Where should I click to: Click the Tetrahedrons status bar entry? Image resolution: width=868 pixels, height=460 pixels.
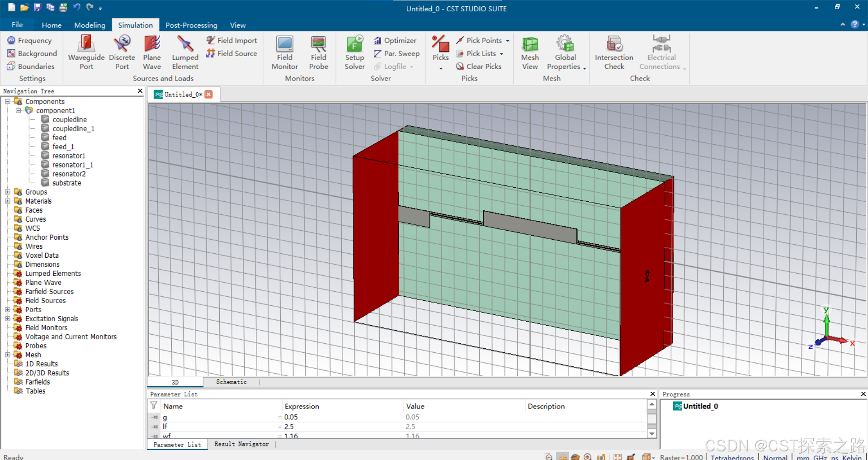tap(732, 457)
